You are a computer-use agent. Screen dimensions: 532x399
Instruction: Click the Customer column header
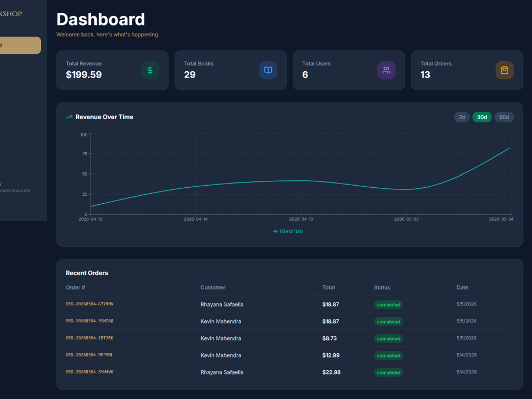[213, 287]
